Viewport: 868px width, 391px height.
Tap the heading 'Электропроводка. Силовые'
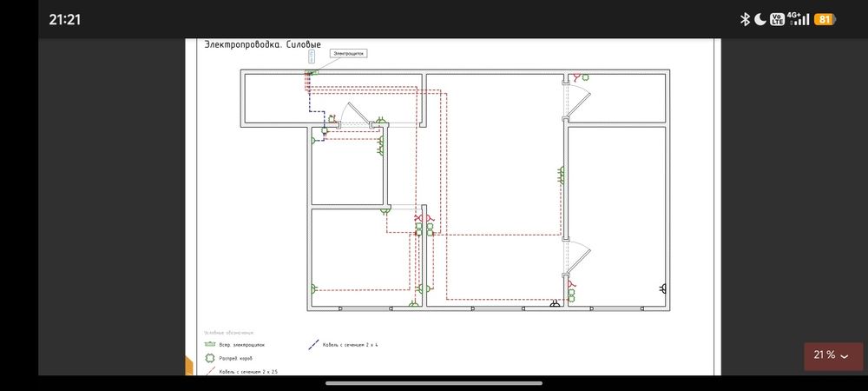click(262, 44)
